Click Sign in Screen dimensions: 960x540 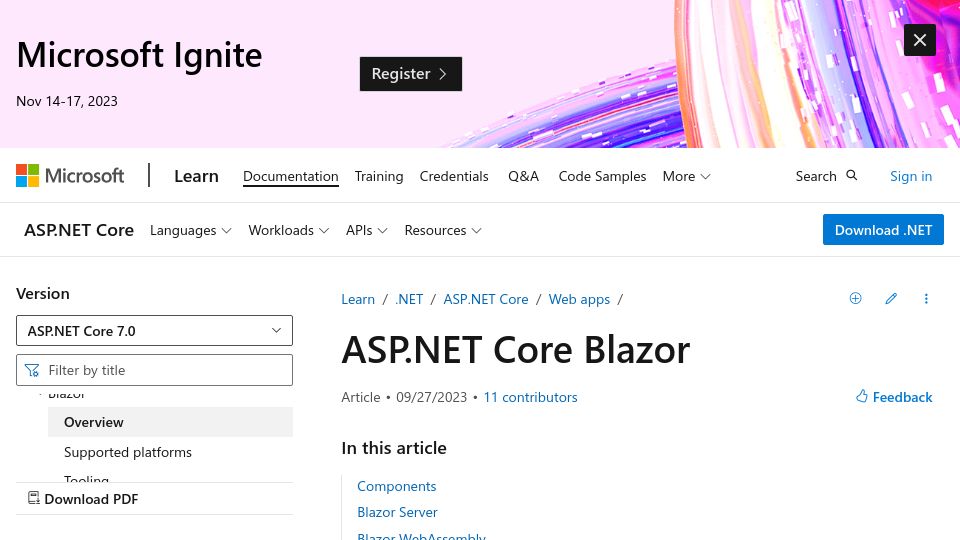point(911,176)
